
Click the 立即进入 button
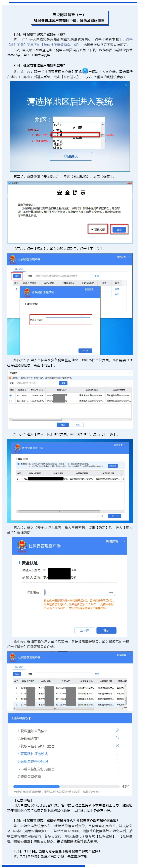71,156
